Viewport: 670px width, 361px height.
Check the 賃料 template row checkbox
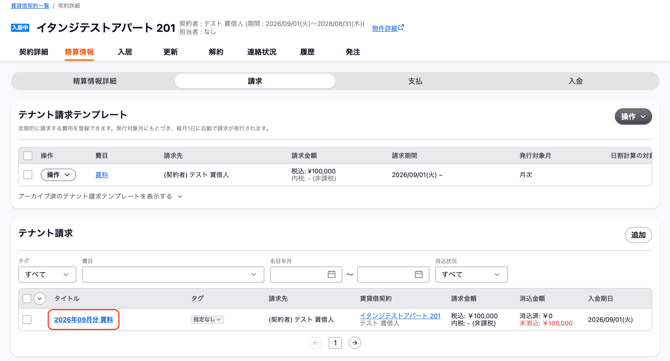(28, 175)
